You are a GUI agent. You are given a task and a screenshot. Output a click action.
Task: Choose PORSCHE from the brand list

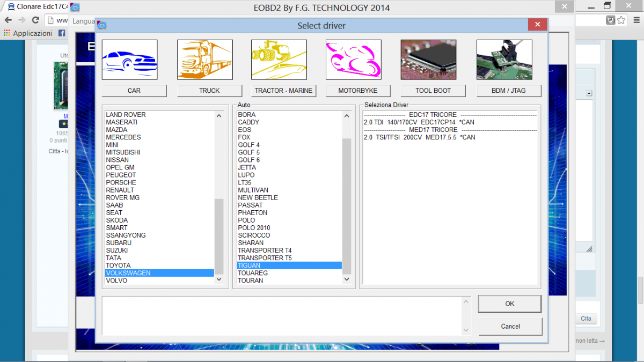click(x=159, y=182)
